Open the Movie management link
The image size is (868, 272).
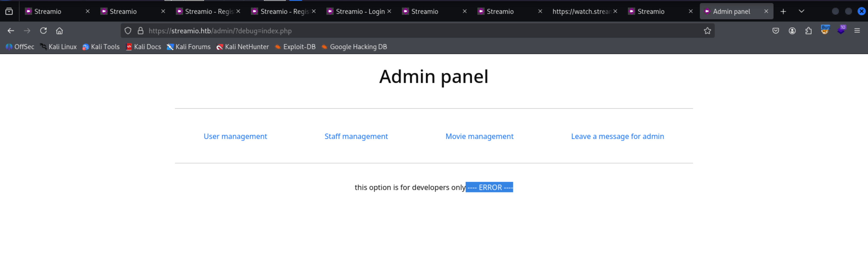tap(479, 136)
